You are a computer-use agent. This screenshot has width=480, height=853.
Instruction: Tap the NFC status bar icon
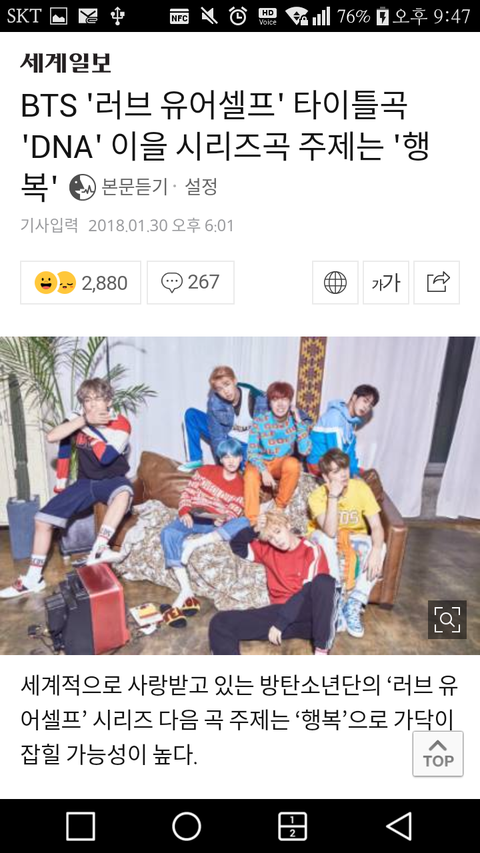(179, 16)
